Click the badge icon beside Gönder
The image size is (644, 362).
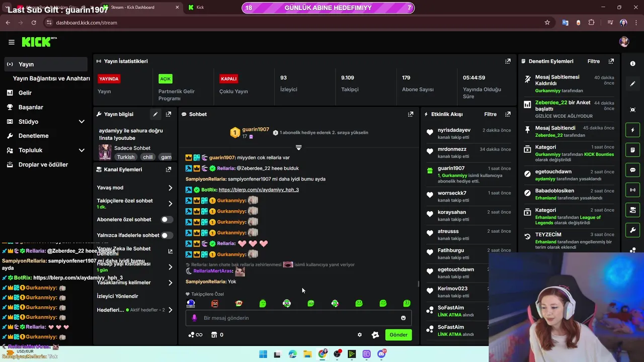pos(375,335)
